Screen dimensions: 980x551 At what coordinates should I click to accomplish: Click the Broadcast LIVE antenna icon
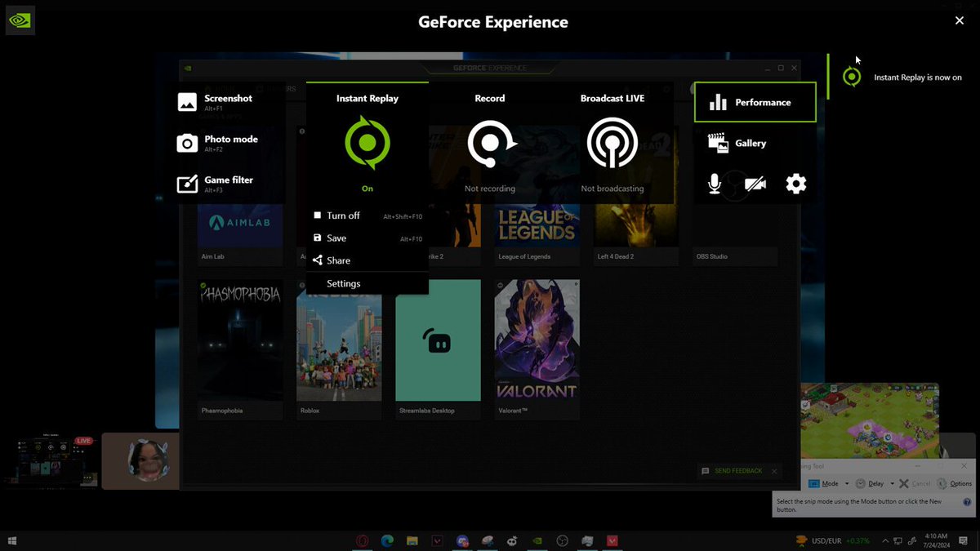pyautogui.click(x=612, y=144)
